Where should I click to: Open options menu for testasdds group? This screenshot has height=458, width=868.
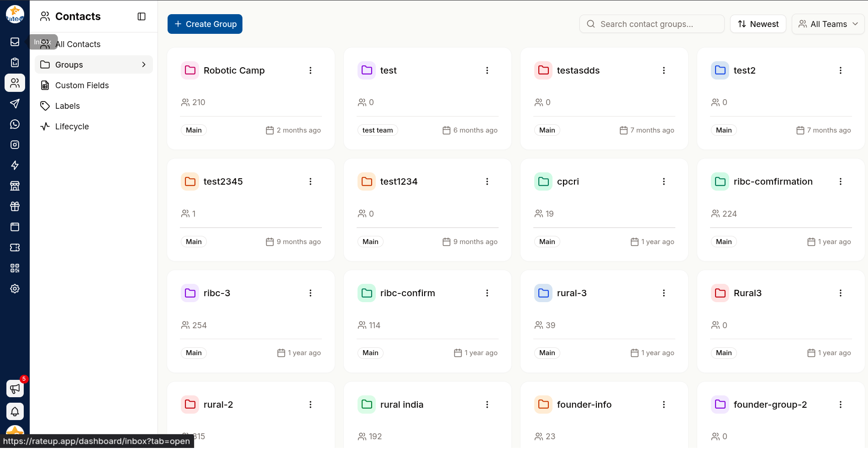tap(664, 70)
